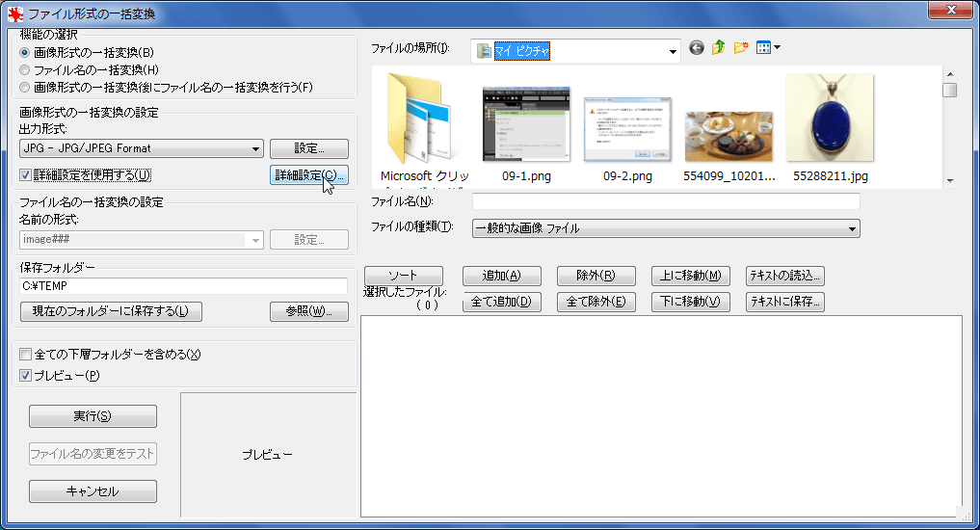Screen dimensions: 980x530
Task: Click the Go Back arrow icon
Action: [x=697, y=47]
